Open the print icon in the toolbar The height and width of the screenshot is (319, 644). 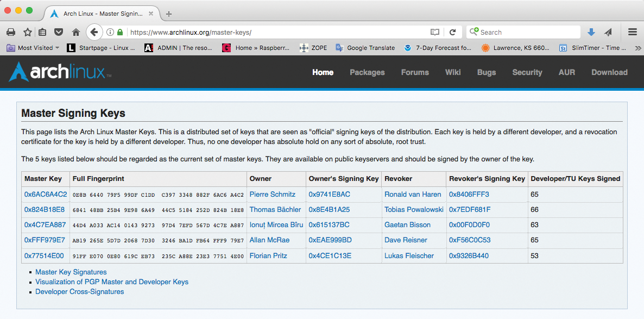[x=11, y=32]
